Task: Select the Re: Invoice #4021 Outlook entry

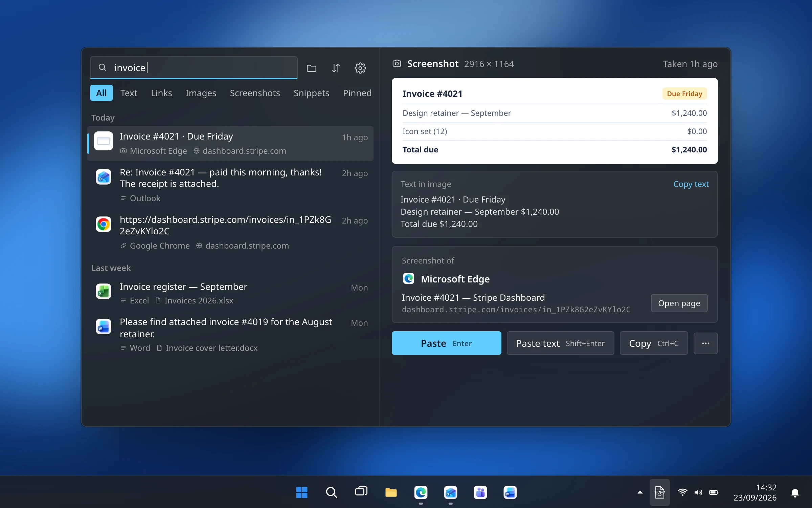Action: click(x=230, y=185)
